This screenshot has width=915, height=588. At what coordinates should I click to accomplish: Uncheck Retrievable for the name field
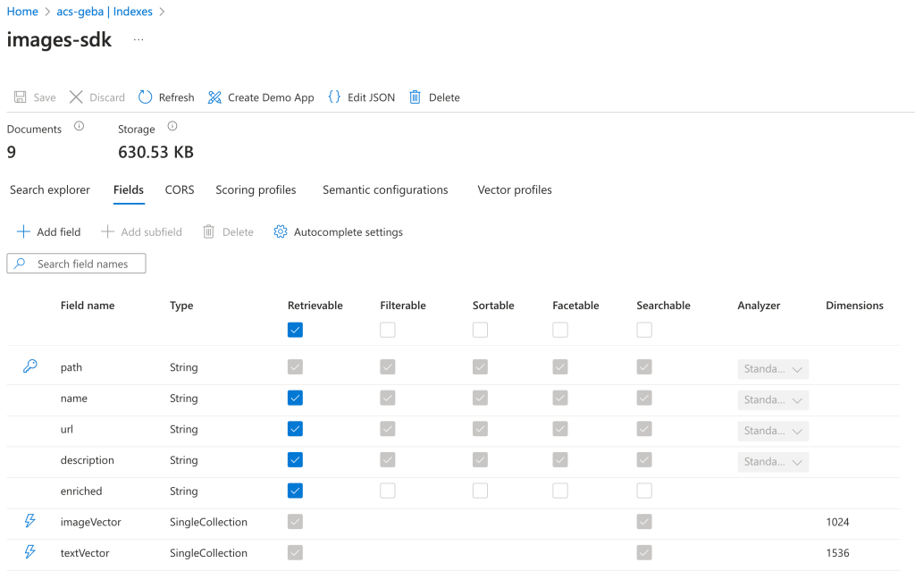[x=296, y=399]
